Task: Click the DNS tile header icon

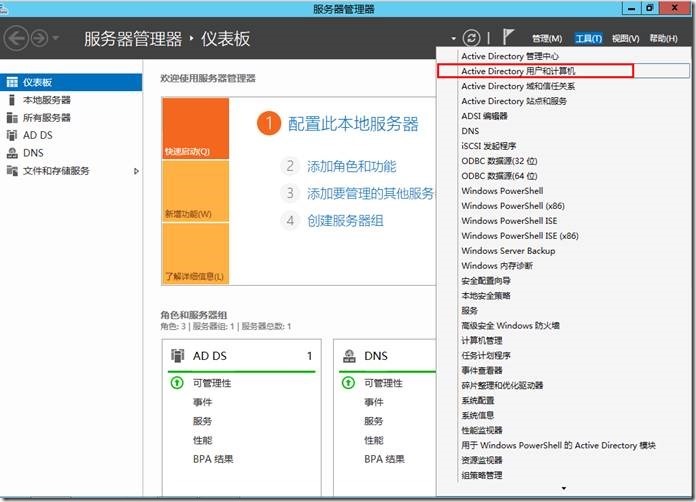Action: (x=349, y=356)
